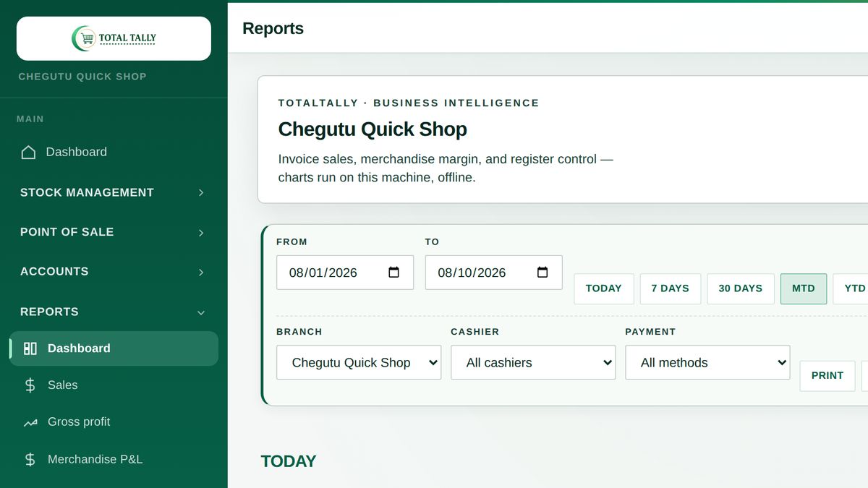Viewport: 868px width, 488px height.
Task: Select the MTD date range button
Action: tap(804, 288)
